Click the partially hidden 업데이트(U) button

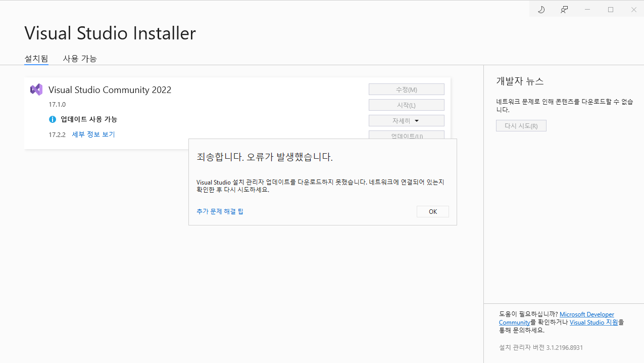pyautogui.click(x=407, y=135)
